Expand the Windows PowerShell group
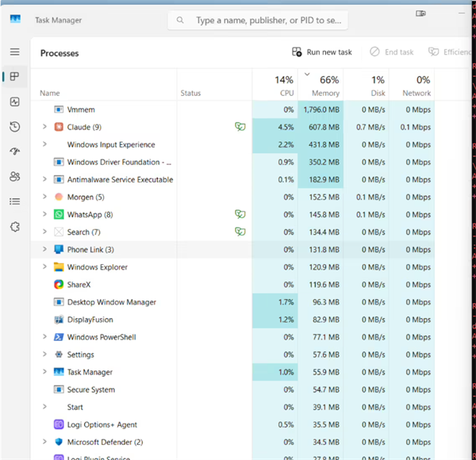The image size is (476, 460). point(44,336)
